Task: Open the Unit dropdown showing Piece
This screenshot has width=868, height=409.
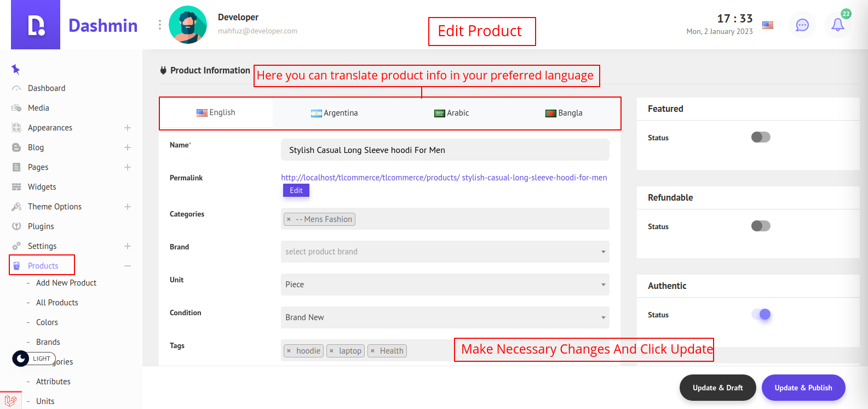Action: (x=445, y=285)
